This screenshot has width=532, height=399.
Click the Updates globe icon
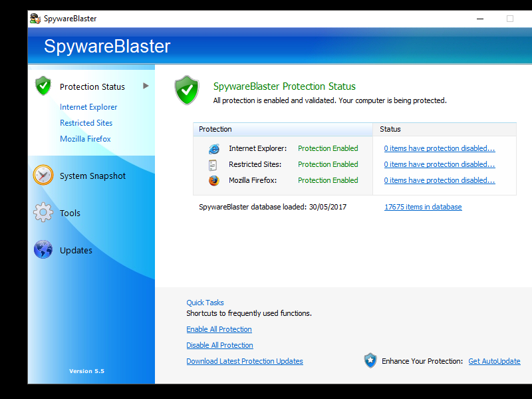[x=43, y=249]
